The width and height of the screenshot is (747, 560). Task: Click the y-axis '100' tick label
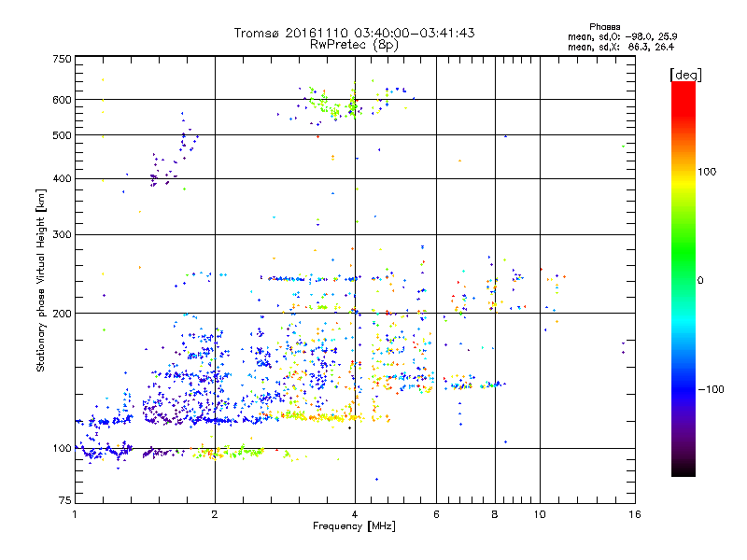pos(62,449)
